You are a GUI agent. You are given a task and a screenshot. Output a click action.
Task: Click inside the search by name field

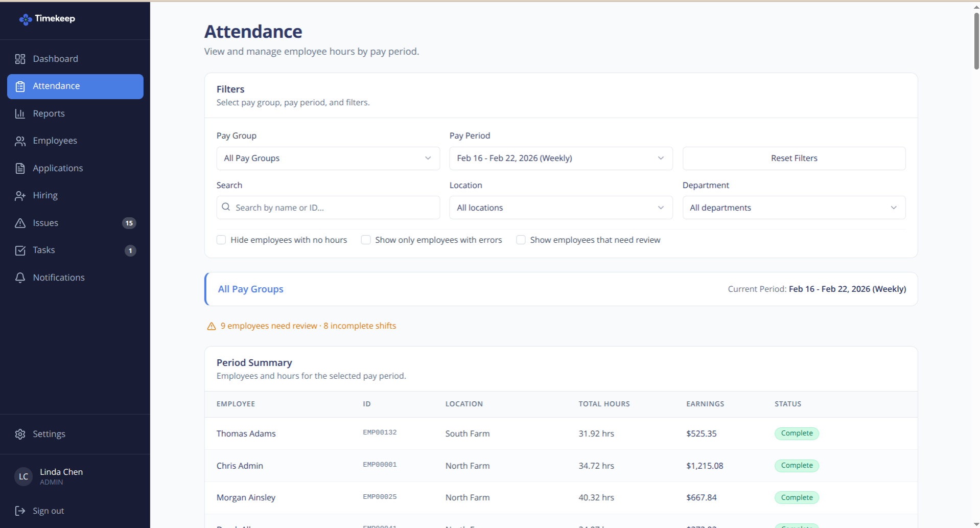coord(328,207)
